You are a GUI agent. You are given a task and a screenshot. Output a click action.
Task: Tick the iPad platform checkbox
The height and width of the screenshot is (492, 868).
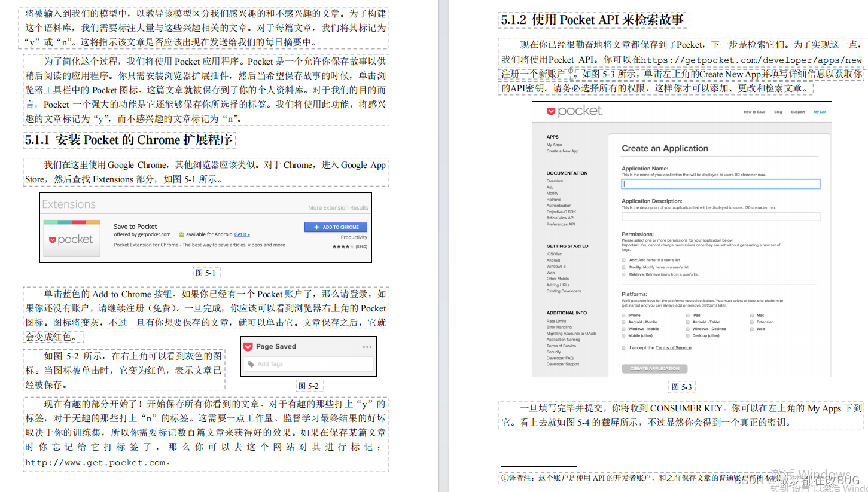click(688, 315)
